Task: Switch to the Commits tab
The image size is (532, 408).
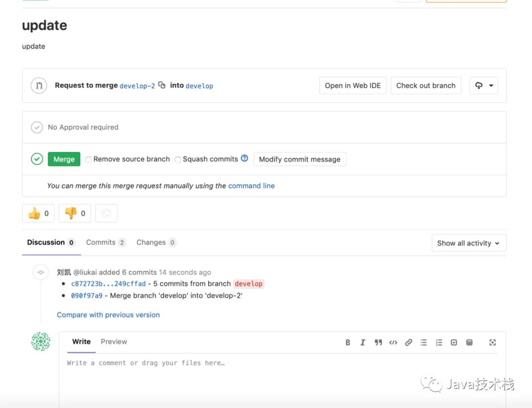Action: (100, 242)
